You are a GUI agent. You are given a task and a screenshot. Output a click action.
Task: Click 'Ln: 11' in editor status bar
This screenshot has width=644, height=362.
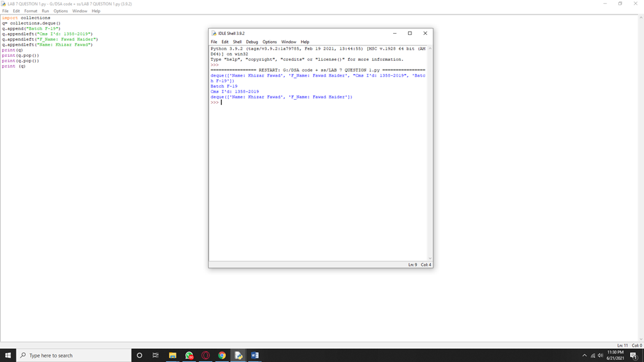coord(623,345)
